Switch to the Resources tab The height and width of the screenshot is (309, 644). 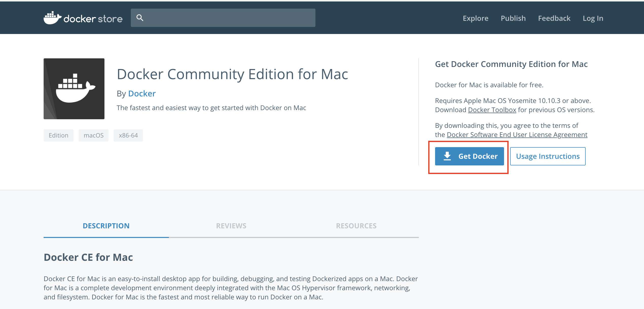click(x=356, y=226)
